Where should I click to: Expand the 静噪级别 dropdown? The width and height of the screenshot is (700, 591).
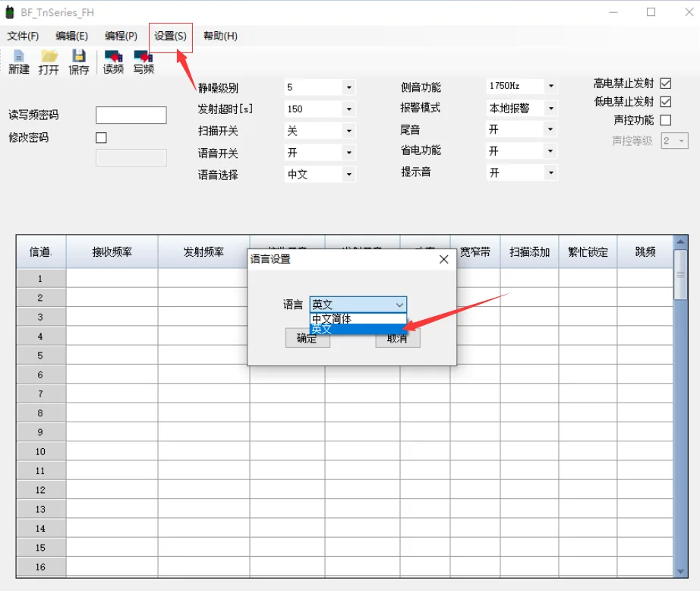[348, 87]
